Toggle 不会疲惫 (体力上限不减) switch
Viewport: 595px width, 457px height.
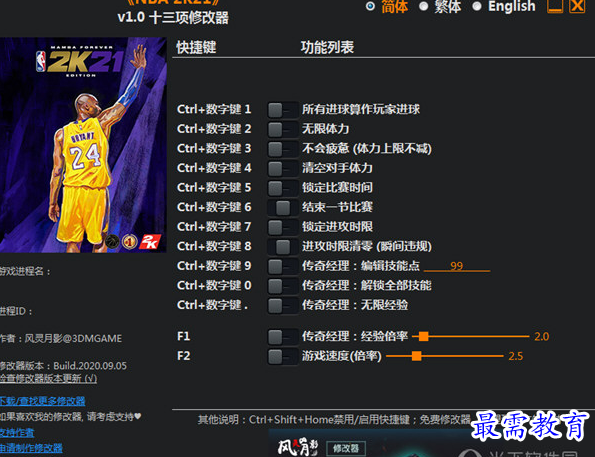click(x=283, y=149)
